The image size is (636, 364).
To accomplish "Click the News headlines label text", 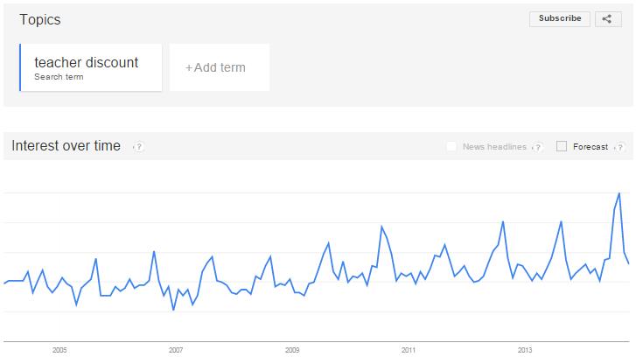I will tap(494, 147).
